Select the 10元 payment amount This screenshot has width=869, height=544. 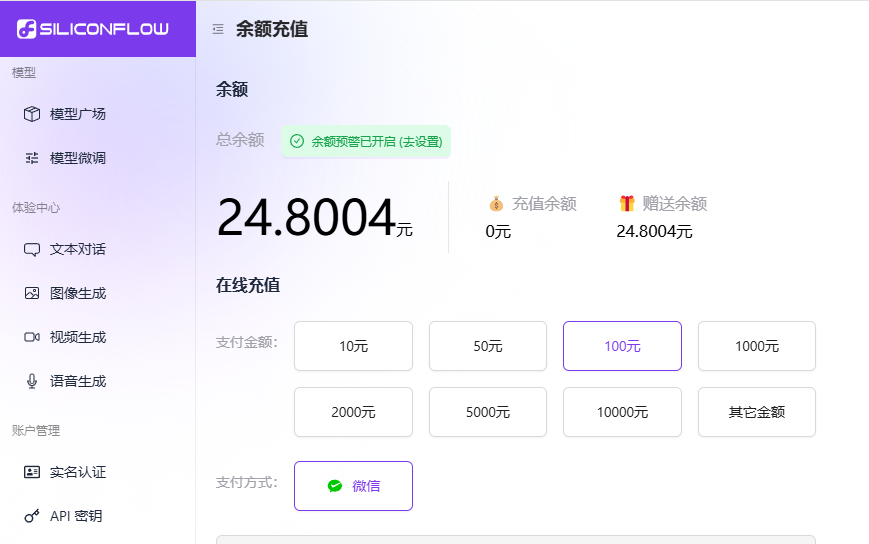tap(353, 346)
